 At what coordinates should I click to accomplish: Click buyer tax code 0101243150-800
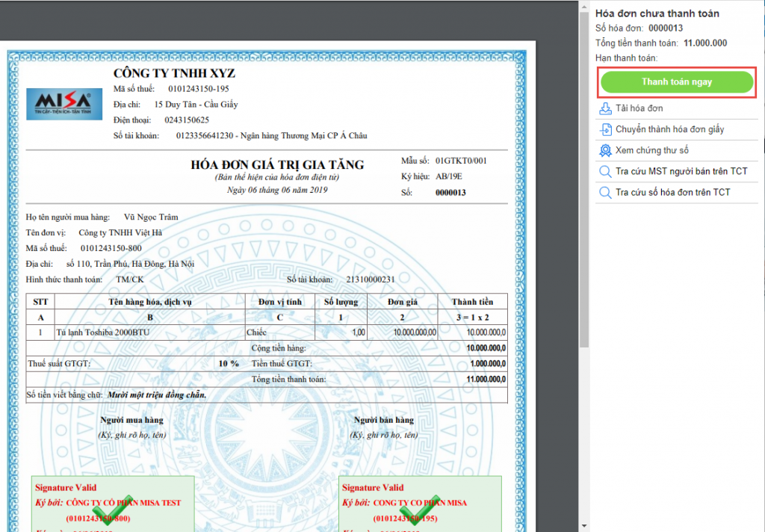pyautogui.click(x=111, y=248)
